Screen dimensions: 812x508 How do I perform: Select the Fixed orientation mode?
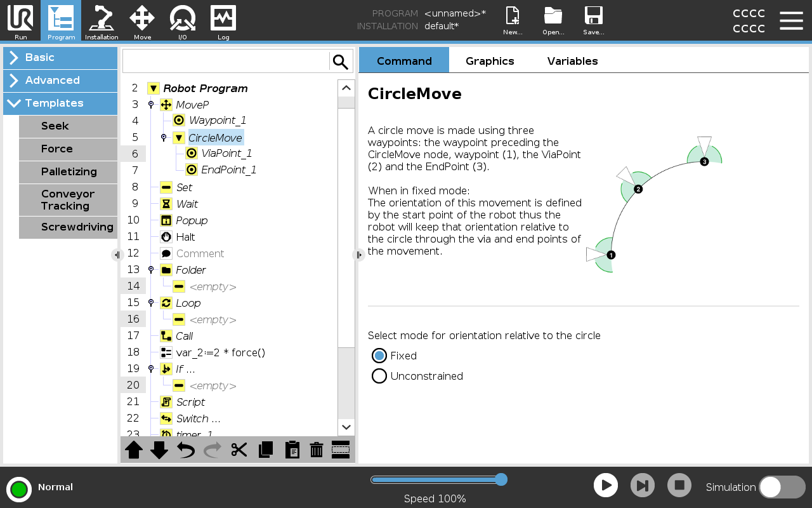379,356
